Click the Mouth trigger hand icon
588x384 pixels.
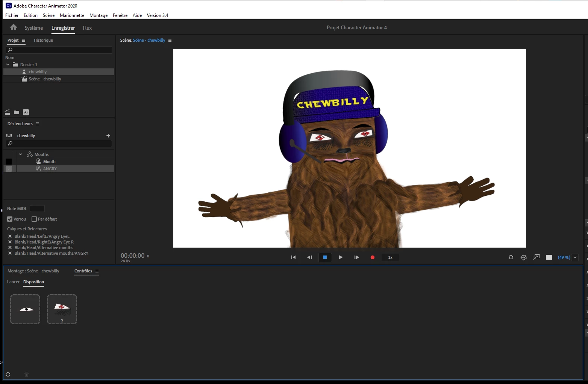point(38,162)
